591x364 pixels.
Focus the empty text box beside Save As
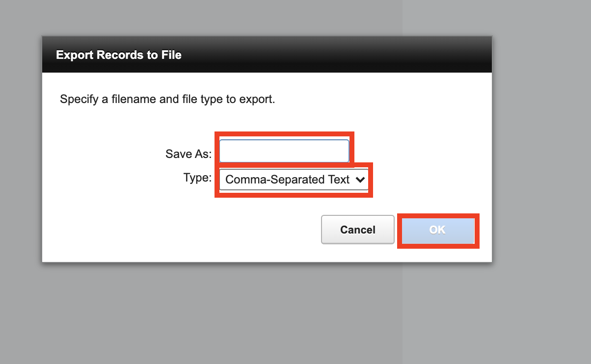point(284,151)
